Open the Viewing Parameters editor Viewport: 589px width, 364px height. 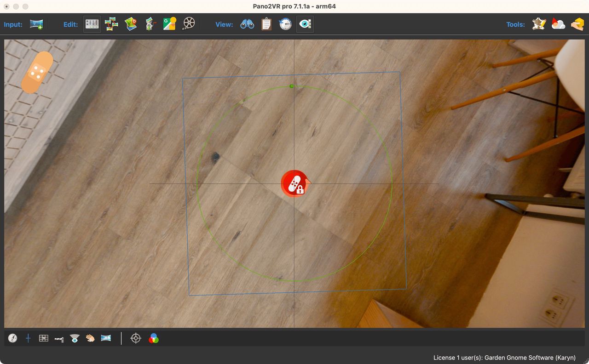click(x=92, y=24)
